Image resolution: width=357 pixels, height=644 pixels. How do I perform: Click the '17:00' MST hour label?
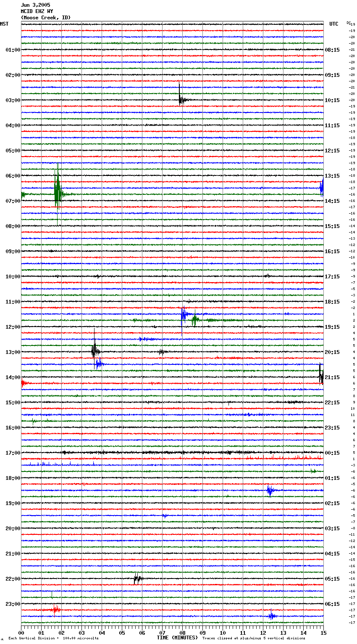click(13, 453)
